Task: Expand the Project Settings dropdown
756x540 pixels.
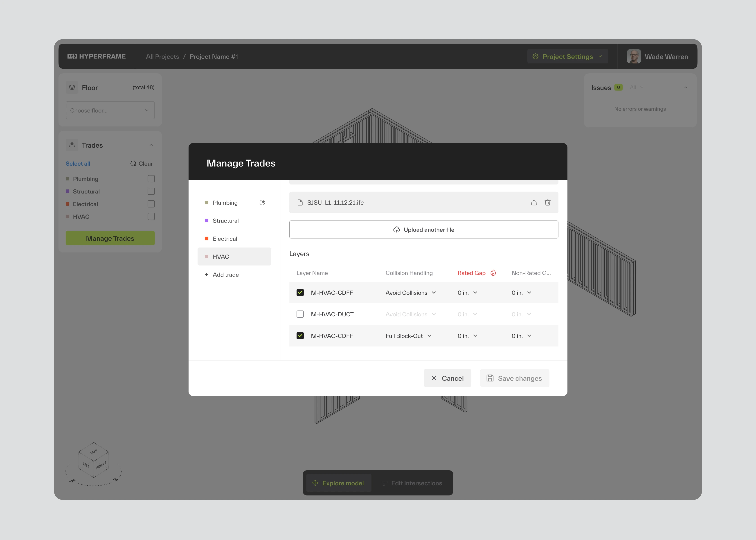Action: [x=567, y=56]
